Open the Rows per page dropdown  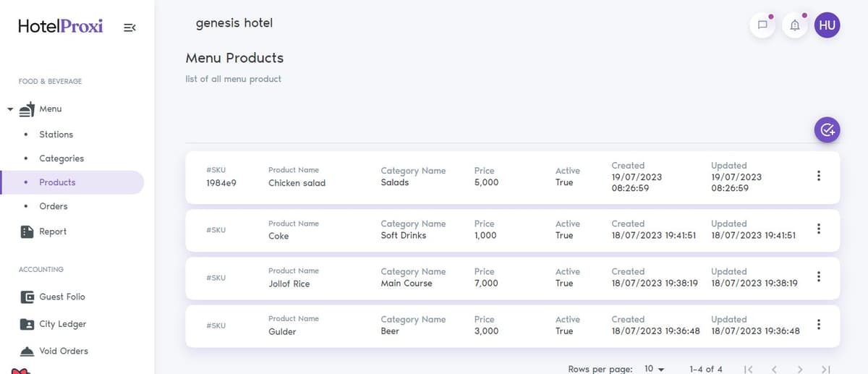click(x=654, y=369)
